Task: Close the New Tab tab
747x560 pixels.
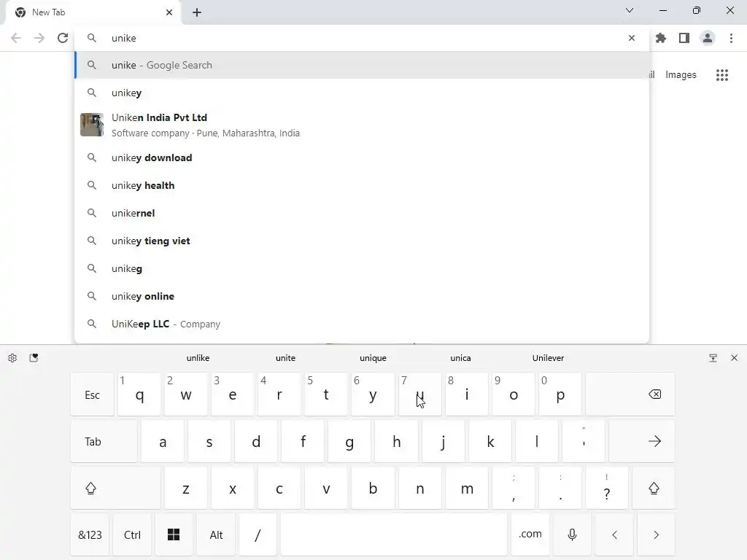Action: tap(169, 12)
